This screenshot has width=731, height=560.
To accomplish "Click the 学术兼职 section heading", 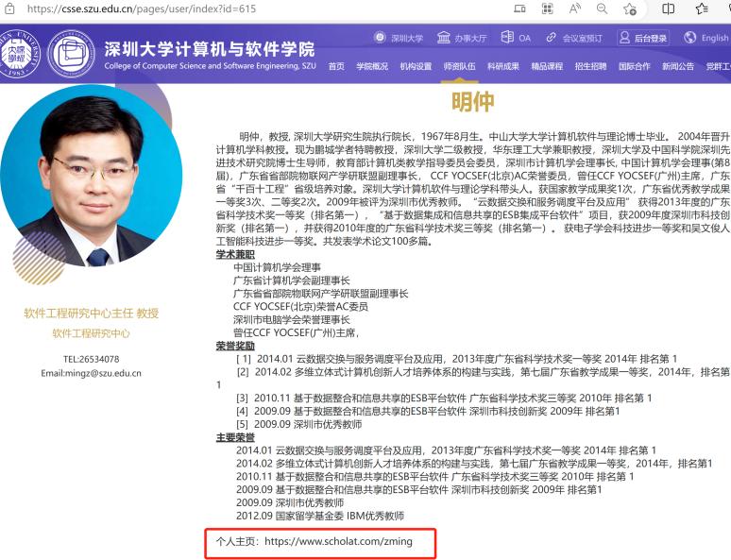I will point(235,254).
